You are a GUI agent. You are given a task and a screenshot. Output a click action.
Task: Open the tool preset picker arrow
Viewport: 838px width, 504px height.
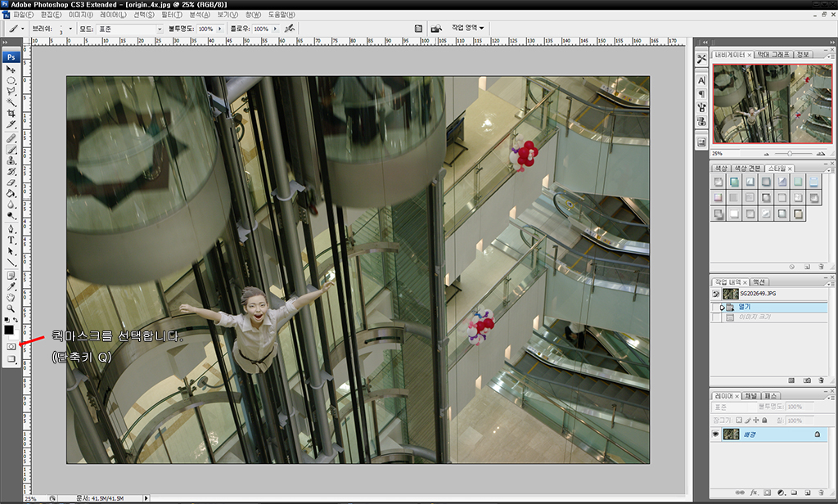(22, 29)
